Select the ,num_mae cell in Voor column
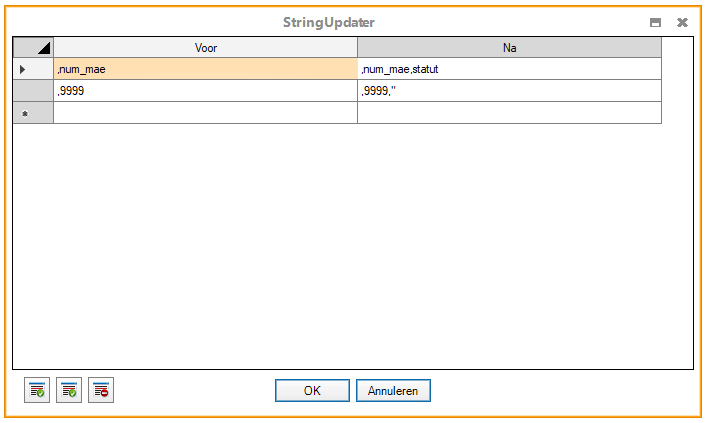Image resolution: width=708 pixels, height=423 pixels. (x=205, y=69)
